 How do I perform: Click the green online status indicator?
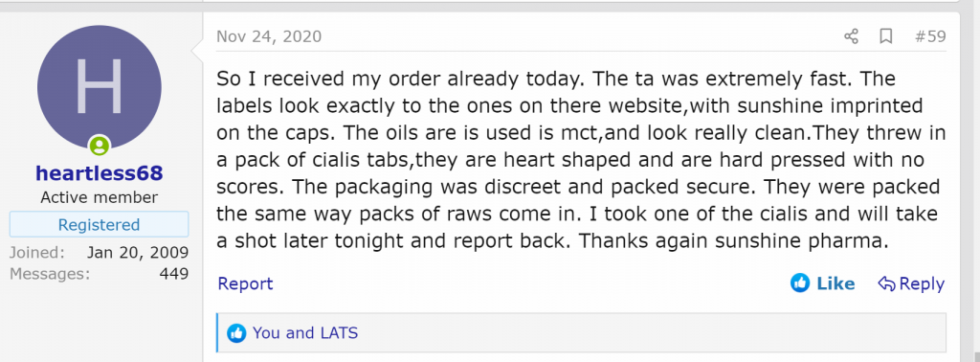(100, 147)
